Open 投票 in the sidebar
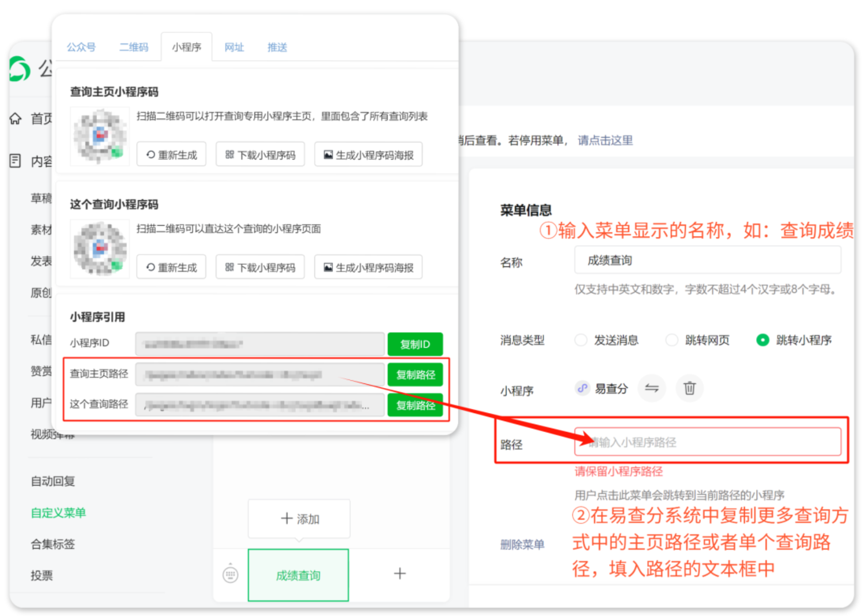This screenshot has height=616, width=865. click(x=42, y=575)
